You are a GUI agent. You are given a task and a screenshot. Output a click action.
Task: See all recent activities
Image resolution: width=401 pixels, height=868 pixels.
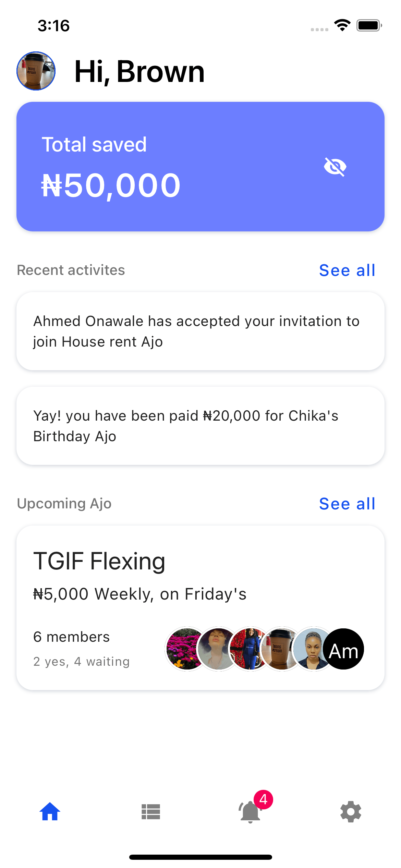click(x=347, y=270)
